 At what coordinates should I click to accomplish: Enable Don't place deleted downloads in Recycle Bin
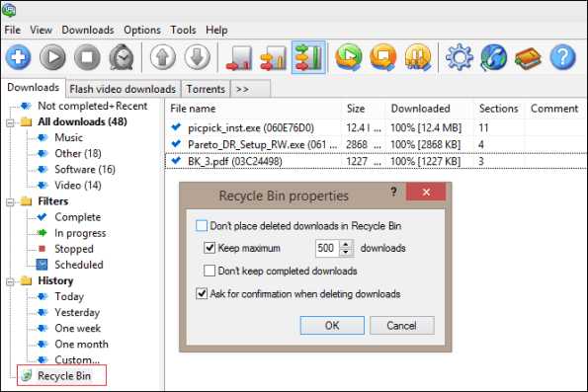[202, 225]
